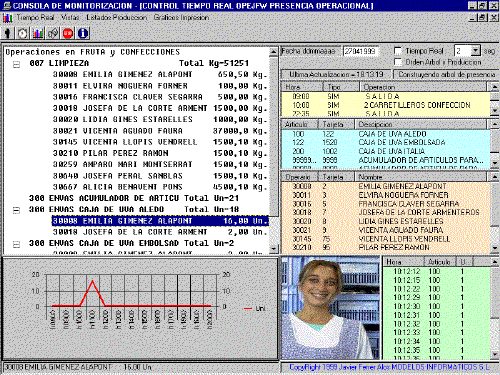Screen dimensions: 500x375
Task: Select row 30018 JOSEFA DE LA CORTE 2,00 Un.
Action: (160, 232)
